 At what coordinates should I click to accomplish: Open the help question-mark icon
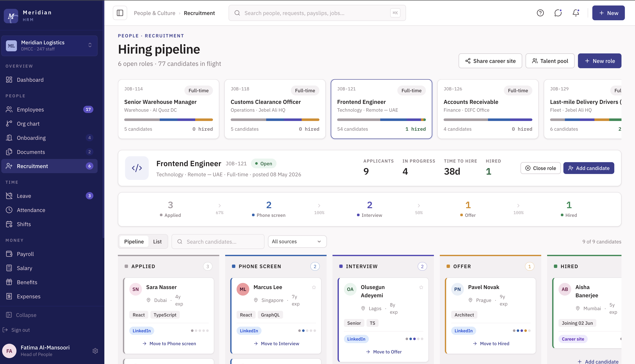(x=540, y=13)
